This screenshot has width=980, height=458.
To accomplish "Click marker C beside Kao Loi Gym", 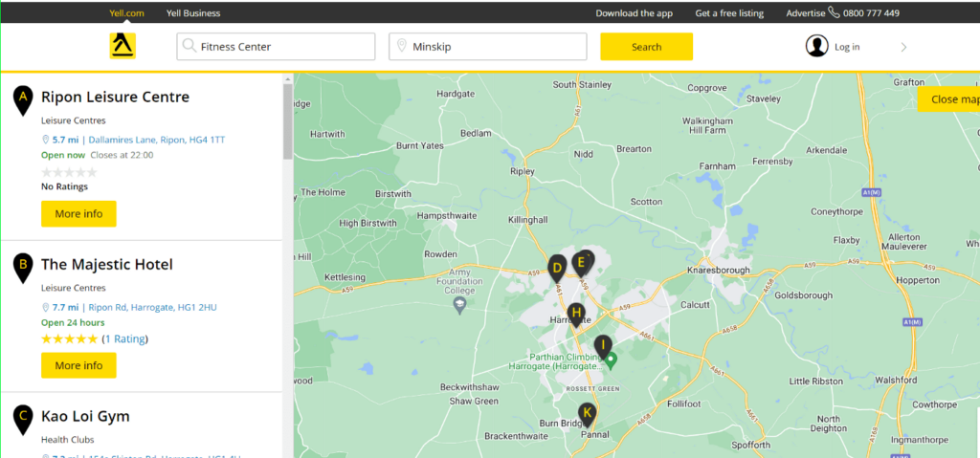I will click(x=23, y=419).
